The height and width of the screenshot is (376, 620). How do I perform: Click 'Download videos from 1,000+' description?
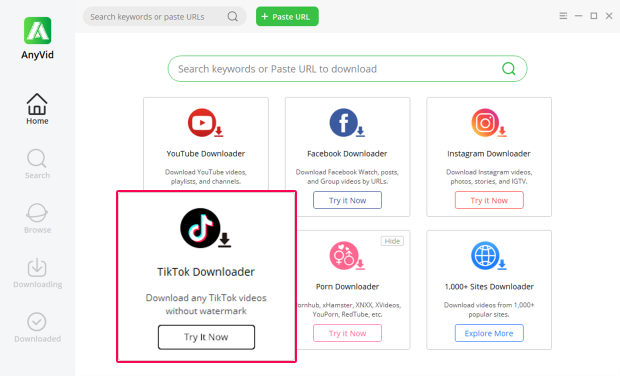pyautogui.click(x=489, y=310)
